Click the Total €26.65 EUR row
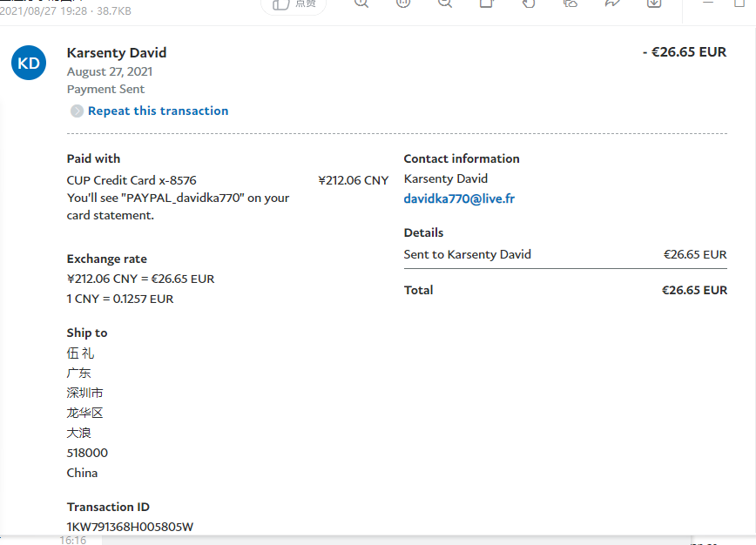Viewport: 756px width, 545px height. coord(564,290)
